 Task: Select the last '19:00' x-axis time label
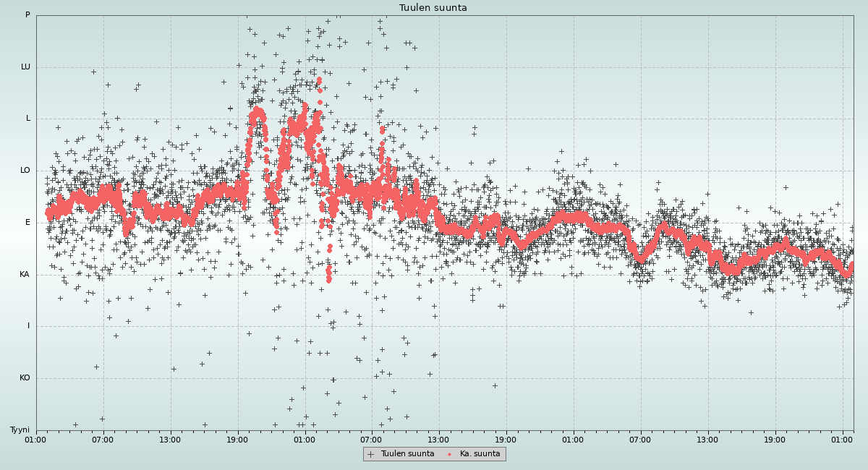coord(775,440)
